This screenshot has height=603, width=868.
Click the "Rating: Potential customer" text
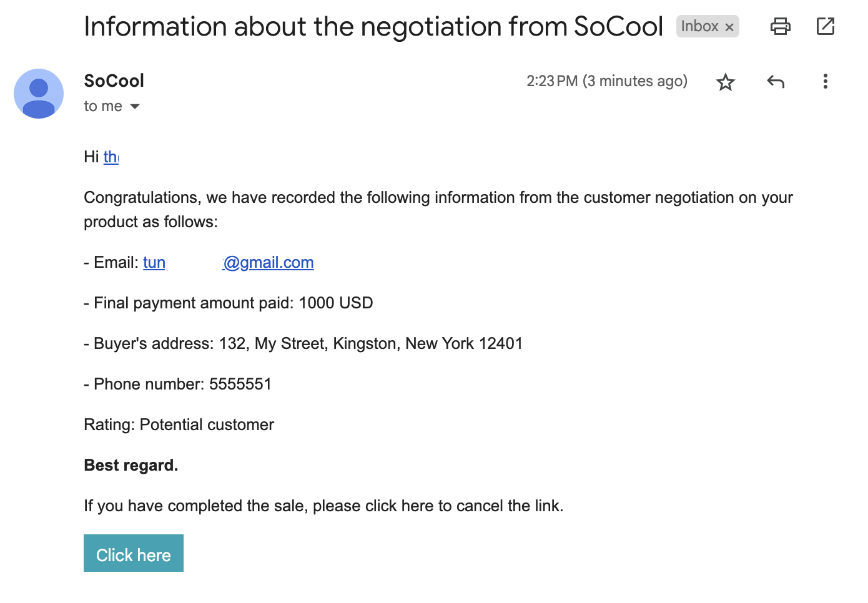pyautogui.click(x=179, y=425)
